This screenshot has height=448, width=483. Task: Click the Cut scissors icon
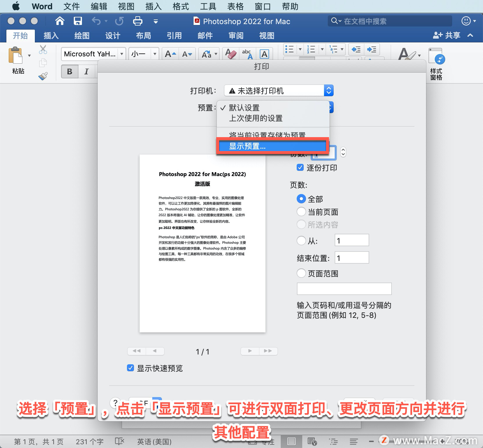43,50
